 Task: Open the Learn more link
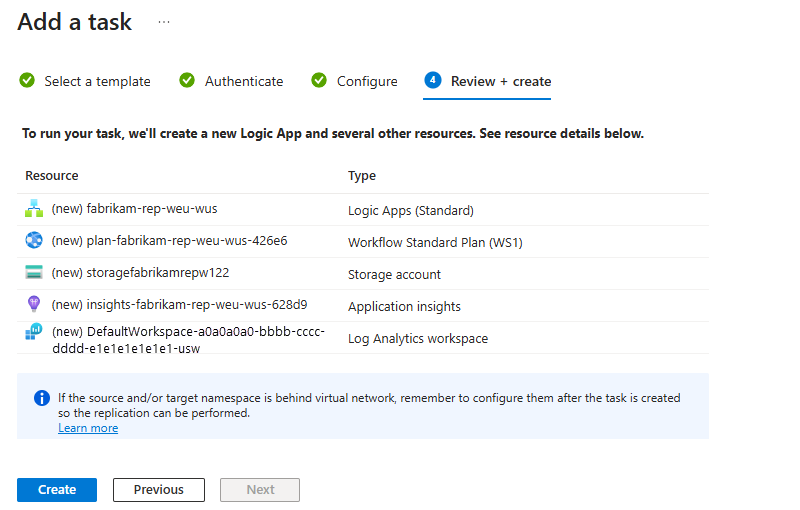point(88,428)
